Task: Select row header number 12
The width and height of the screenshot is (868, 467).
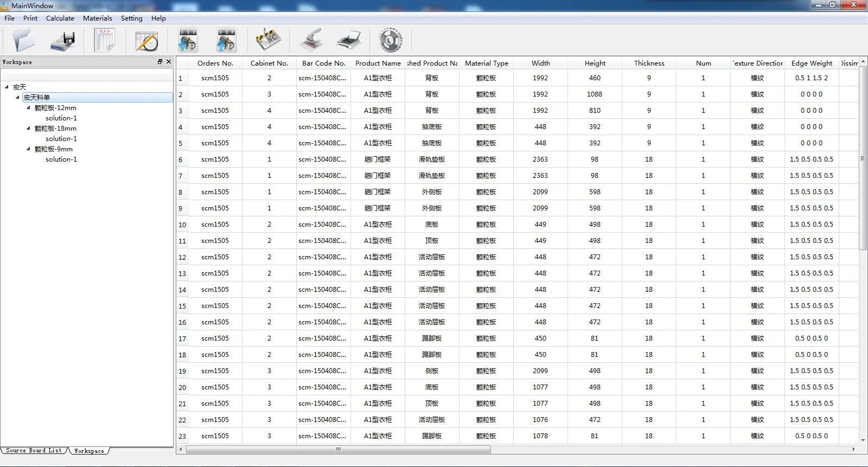Action: [182, 257]
